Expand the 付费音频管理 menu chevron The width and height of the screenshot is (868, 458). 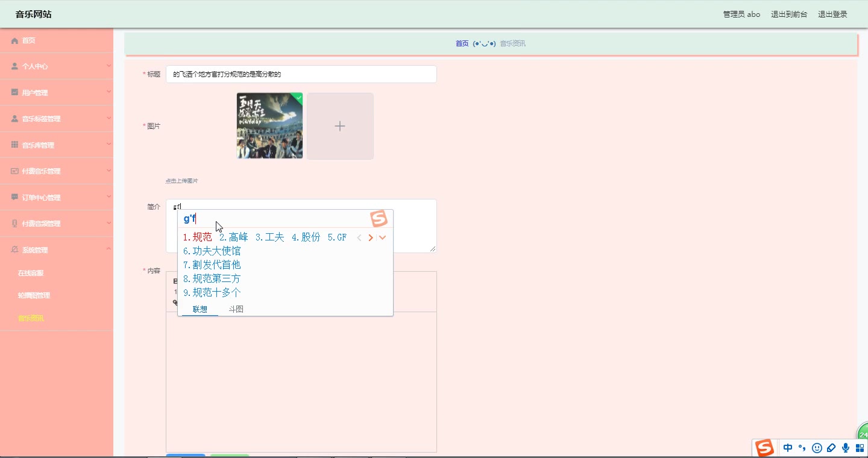click(x=108, y=223)
